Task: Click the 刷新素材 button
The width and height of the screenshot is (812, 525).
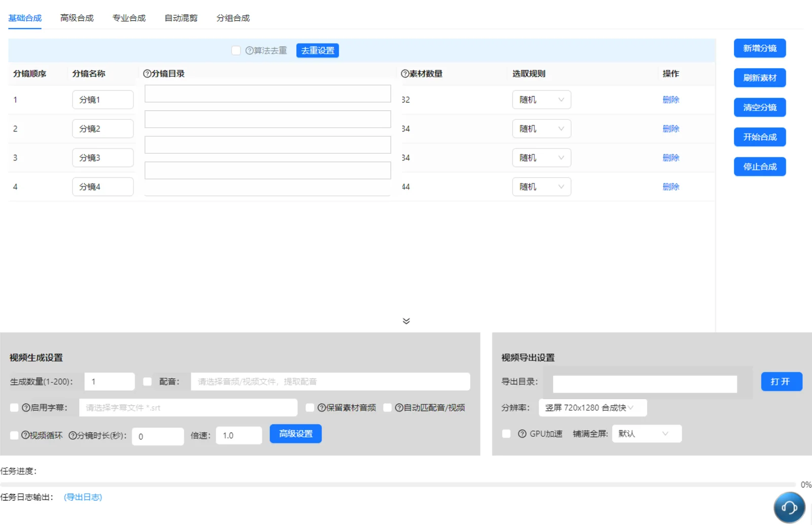Action: point(760,78)
